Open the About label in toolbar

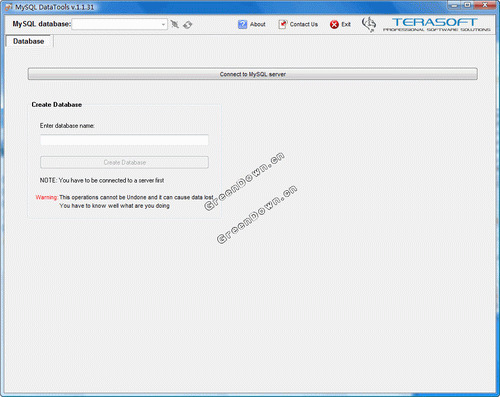coord(258,24)
